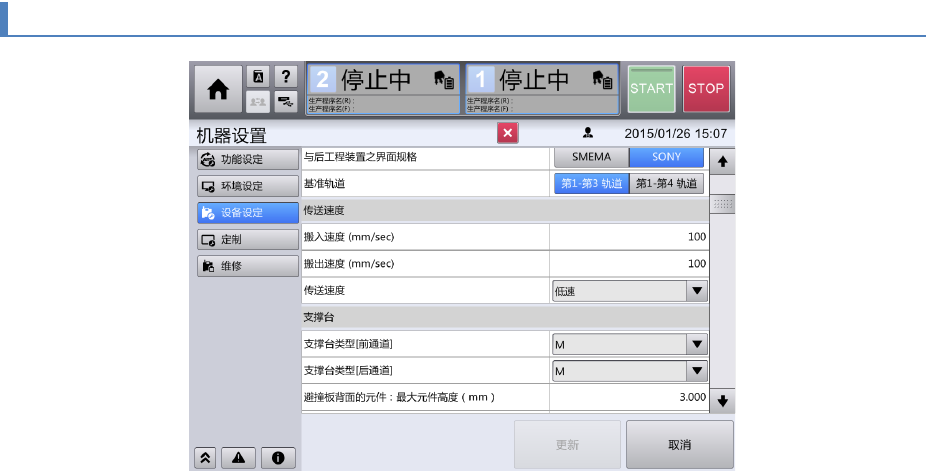Close machine settings with red X
The width and height of the screenshot is (926, 472).
pos(507,133)
